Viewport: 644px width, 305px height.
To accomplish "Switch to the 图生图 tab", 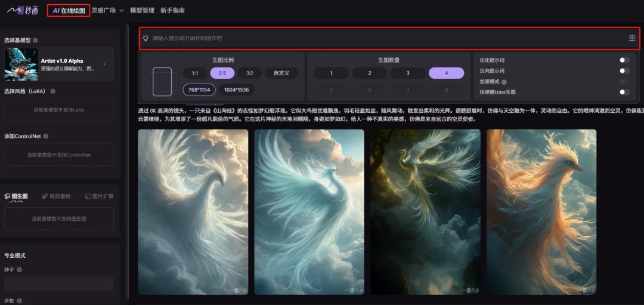I will pos(16,196).
